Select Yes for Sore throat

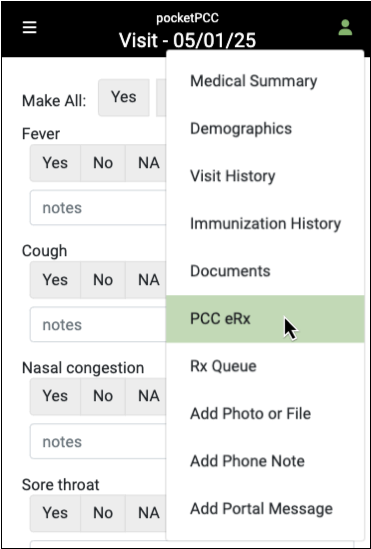tap(55, 513)
